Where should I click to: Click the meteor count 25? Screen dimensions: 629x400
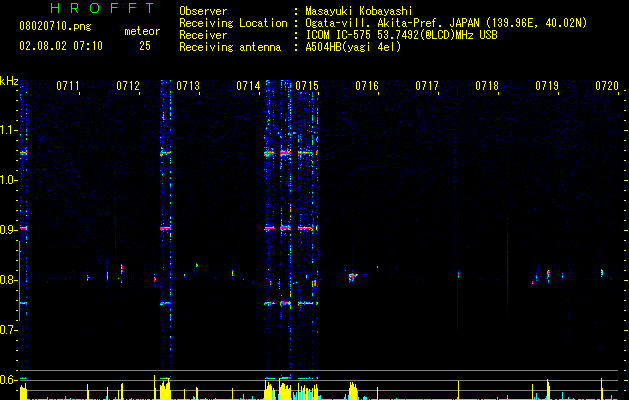pos(145,46)
